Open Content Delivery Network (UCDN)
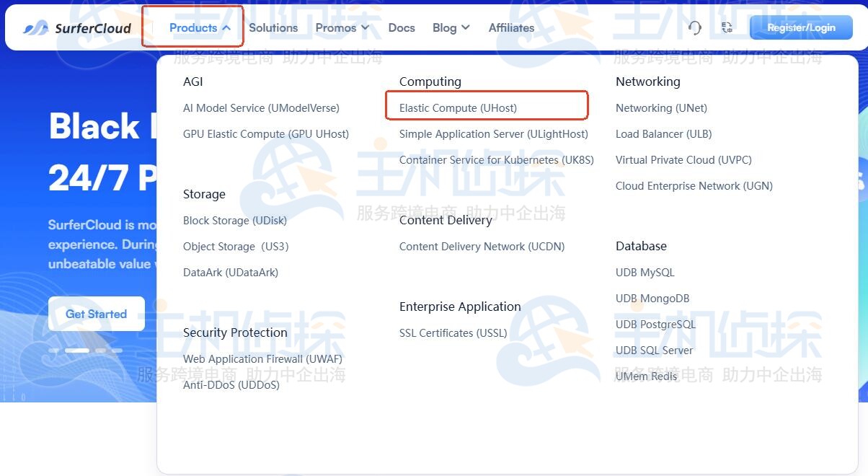 [482, 247]
